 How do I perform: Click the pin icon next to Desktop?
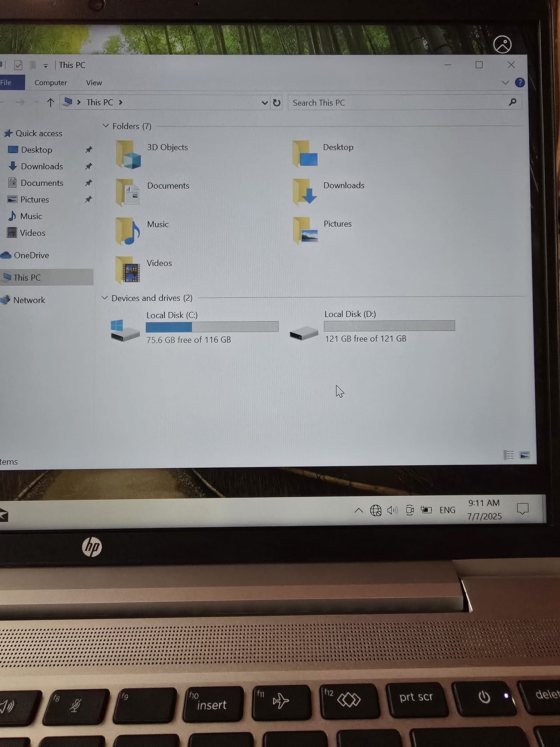(88, 150)
